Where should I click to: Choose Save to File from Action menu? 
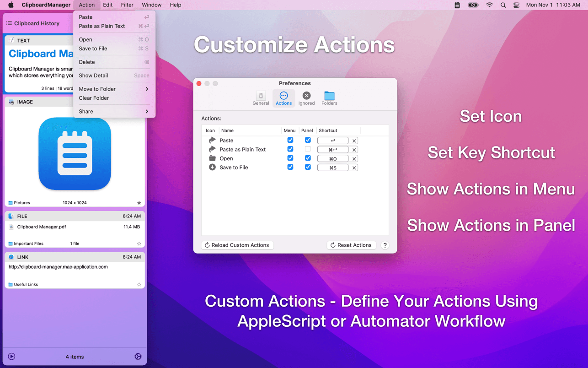[93, 49]
